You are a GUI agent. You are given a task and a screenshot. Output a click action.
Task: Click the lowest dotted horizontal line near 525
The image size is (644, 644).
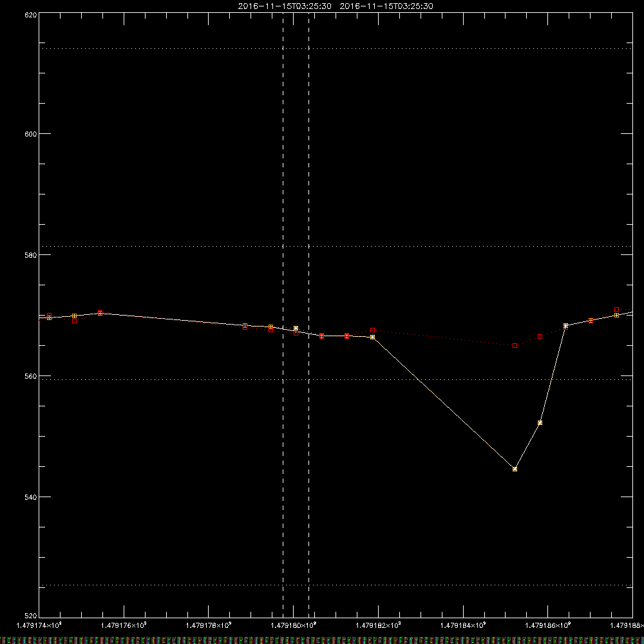(336, 585)
